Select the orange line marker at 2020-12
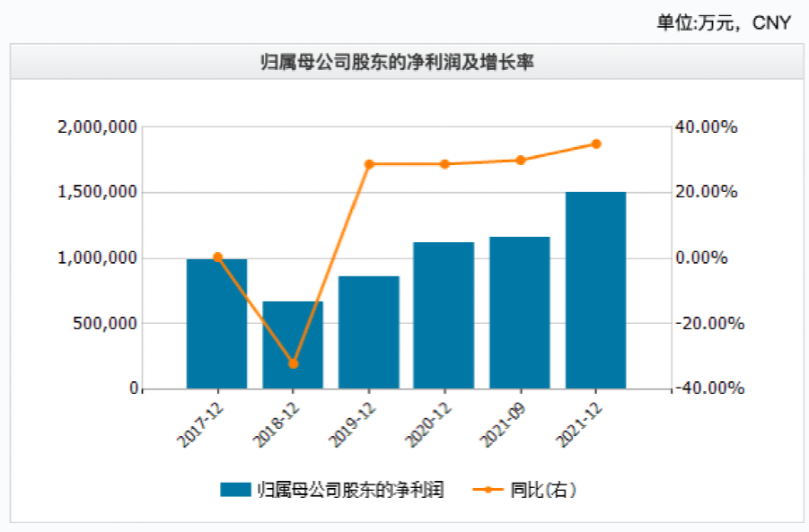 444,164
